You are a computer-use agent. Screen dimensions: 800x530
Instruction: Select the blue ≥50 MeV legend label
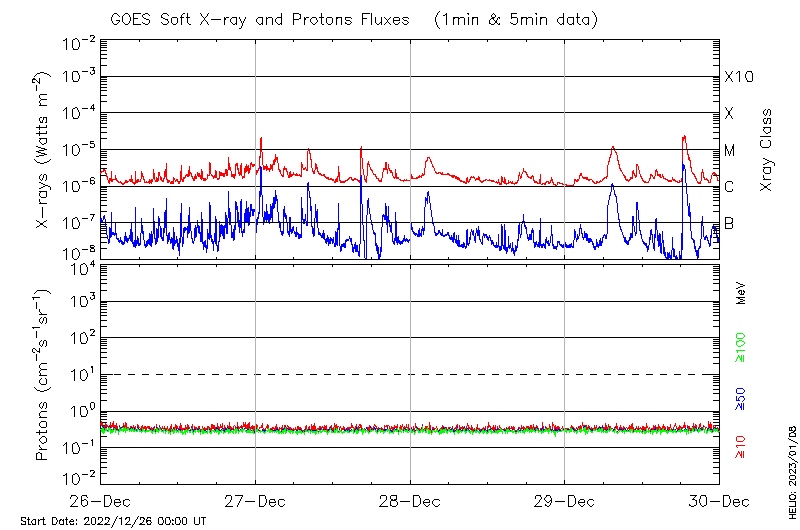pyautogui.click(x=741, y=398)
